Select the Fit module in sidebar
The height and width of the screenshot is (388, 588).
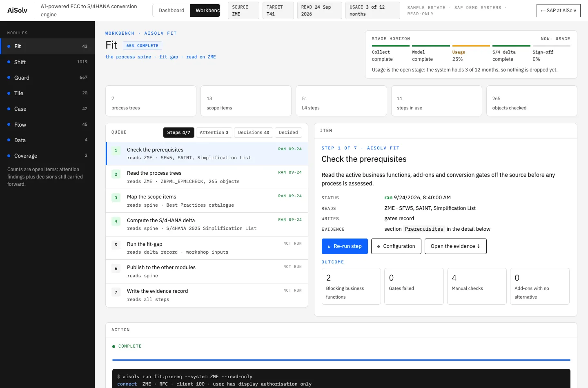pos(47,46)
